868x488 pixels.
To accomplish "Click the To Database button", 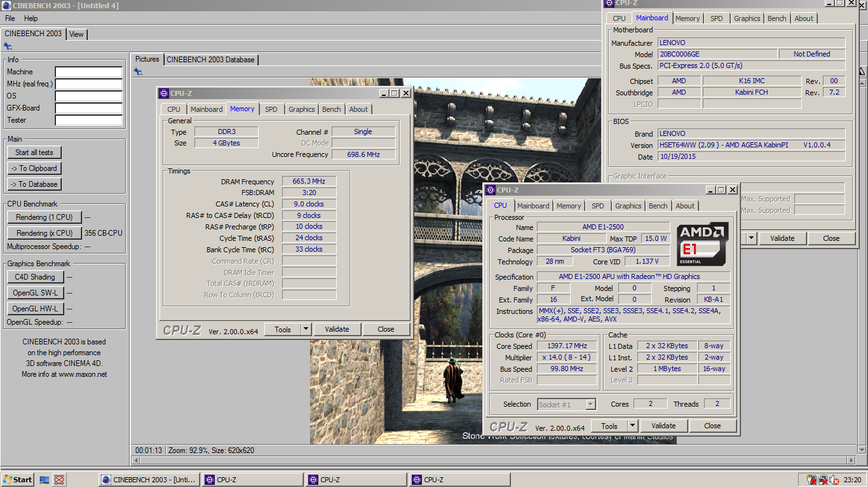I will (x=34, y=184).
